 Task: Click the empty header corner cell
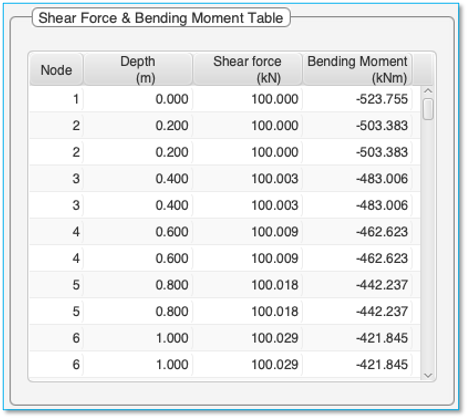point(423,70)
